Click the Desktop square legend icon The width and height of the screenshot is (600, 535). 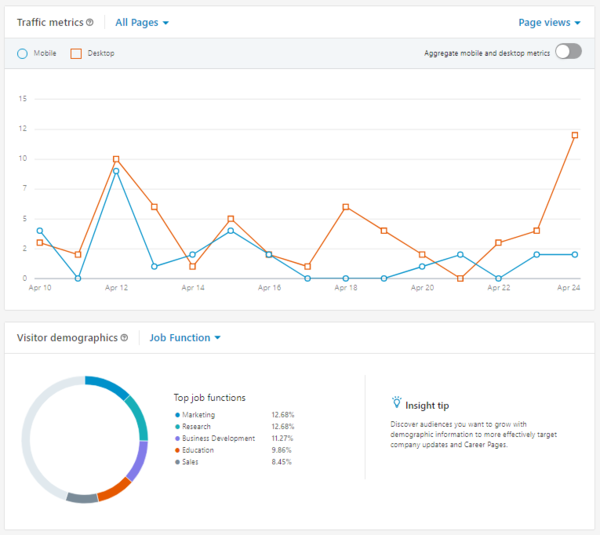(76, 53)
